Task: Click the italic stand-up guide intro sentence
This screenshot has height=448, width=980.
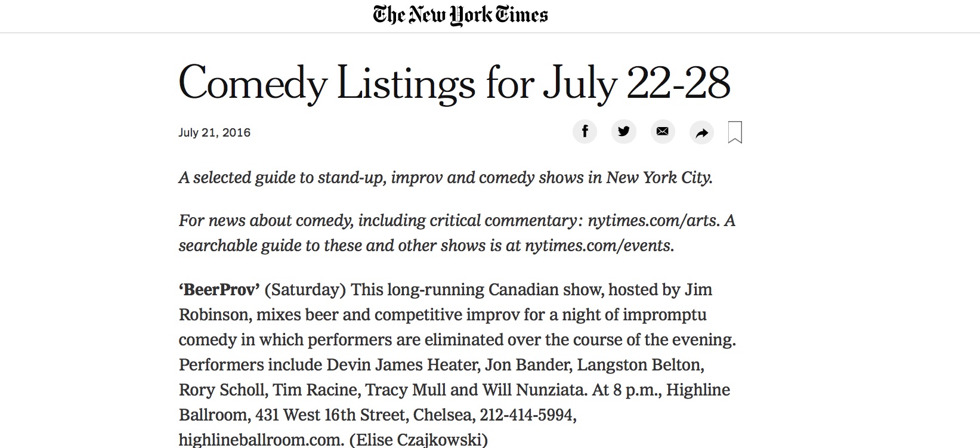Action: 446,178
